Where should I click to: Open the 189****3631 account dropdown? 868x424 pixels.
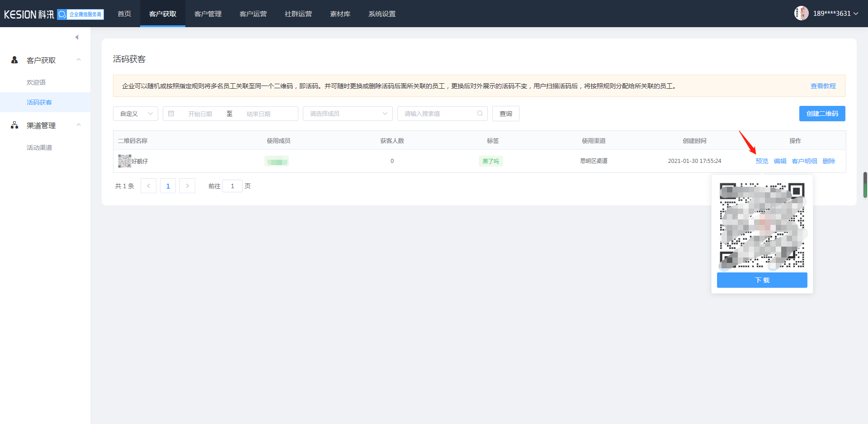[x=835, y=14]
